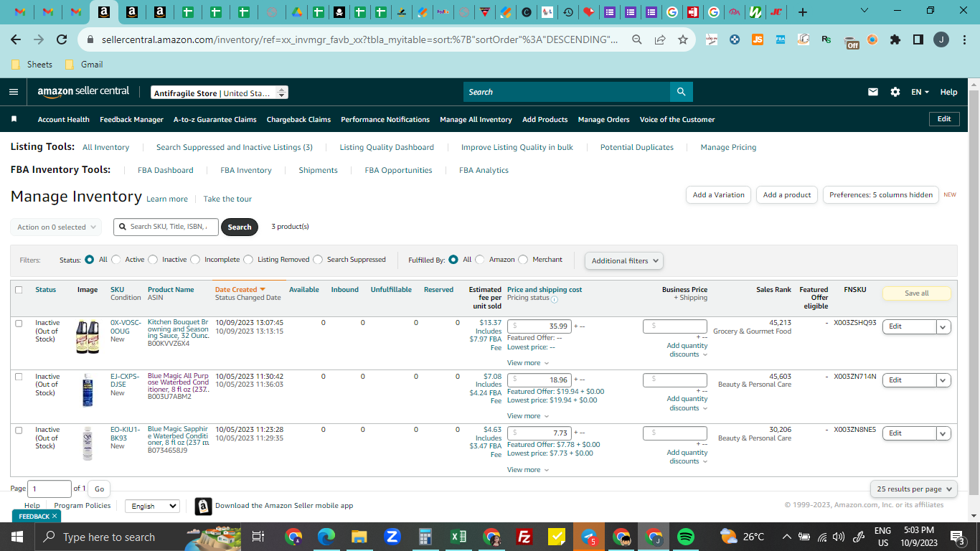The image size is (980, 551).
Task: Open Task View on the taskbar
Action: (258, 537)
